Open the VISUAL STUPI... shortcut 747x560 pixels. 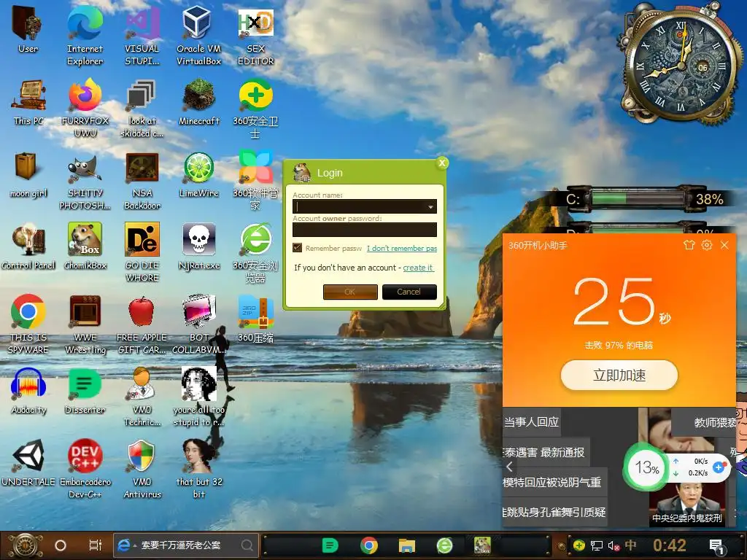(x=142, y=36)
